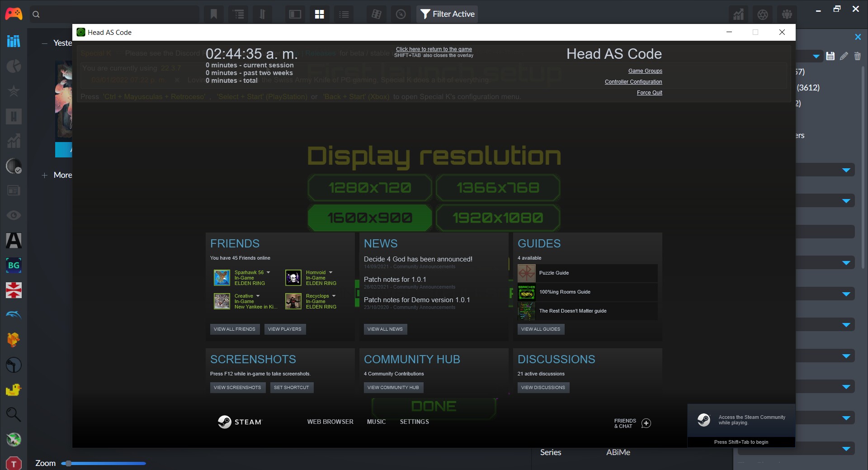Click the people group icon in top toolbar
868x470 pixels.
pyautogui.click(x=787, y=14)
